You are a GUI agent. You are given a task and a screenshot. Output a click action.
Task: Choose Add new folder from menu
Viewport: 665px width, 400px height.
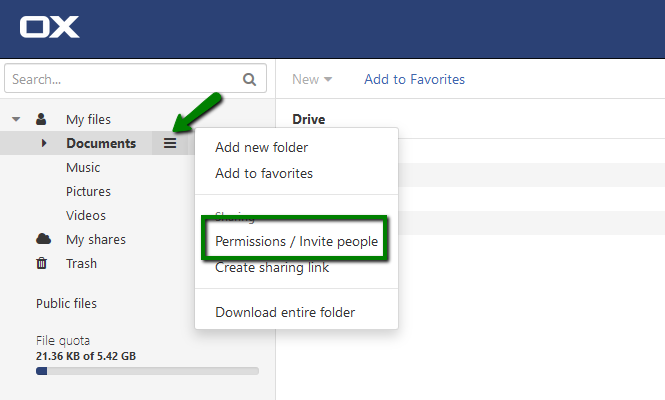pos(261,147)
